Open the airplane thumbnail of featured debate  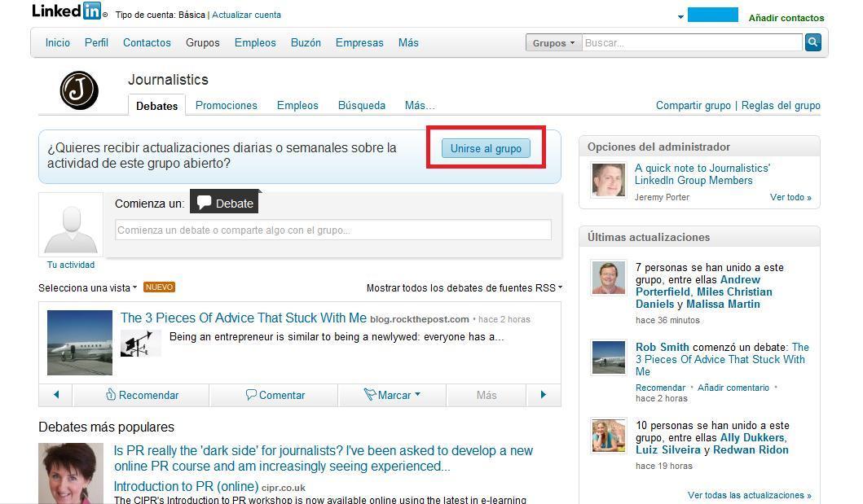(x=80, y=342)
